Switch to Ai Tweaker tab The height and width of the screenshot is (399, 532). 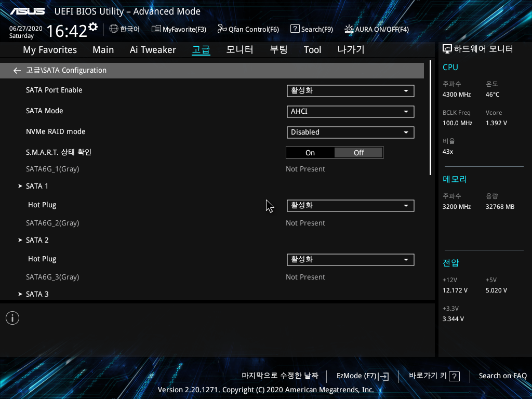tap(153, 50)
